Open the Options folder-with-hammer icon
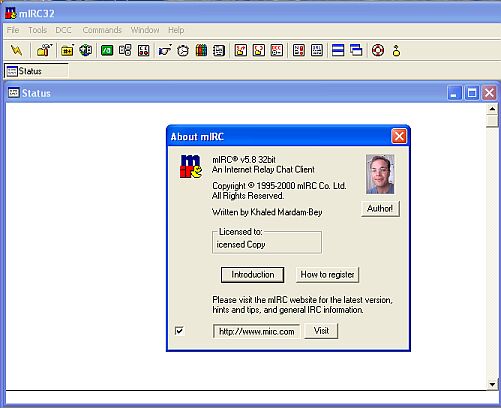Viewport: 501px width, 408px height. point(44,50)
